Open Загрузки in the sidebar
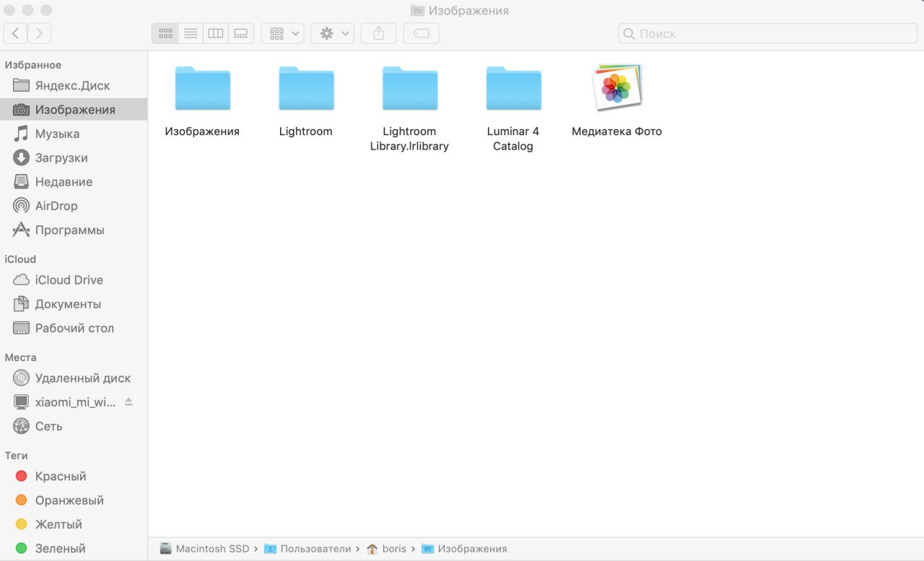This screenshot has height=561, width=924. pyautogui.click(x=74, y=157)
